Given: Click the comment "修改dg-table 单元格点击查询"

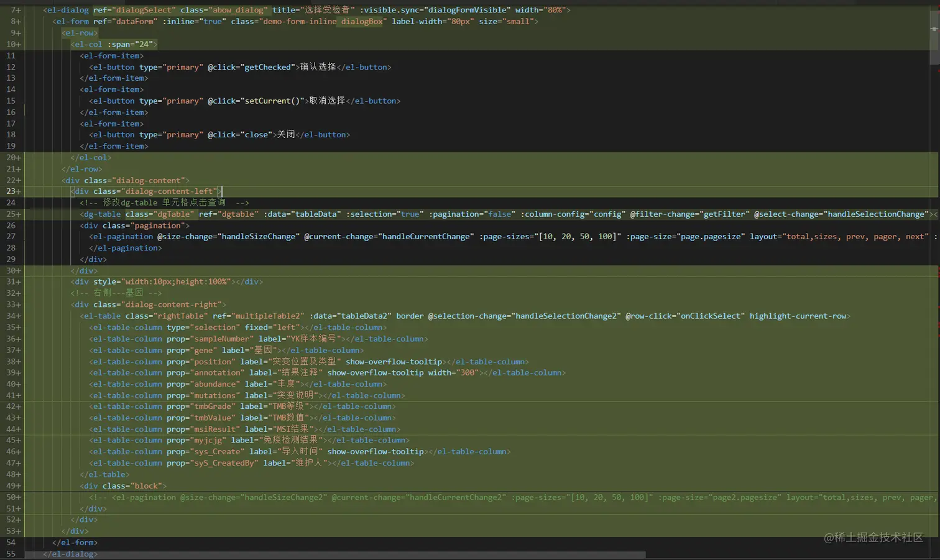Looking at the screenshot, I should click(164, 203).
